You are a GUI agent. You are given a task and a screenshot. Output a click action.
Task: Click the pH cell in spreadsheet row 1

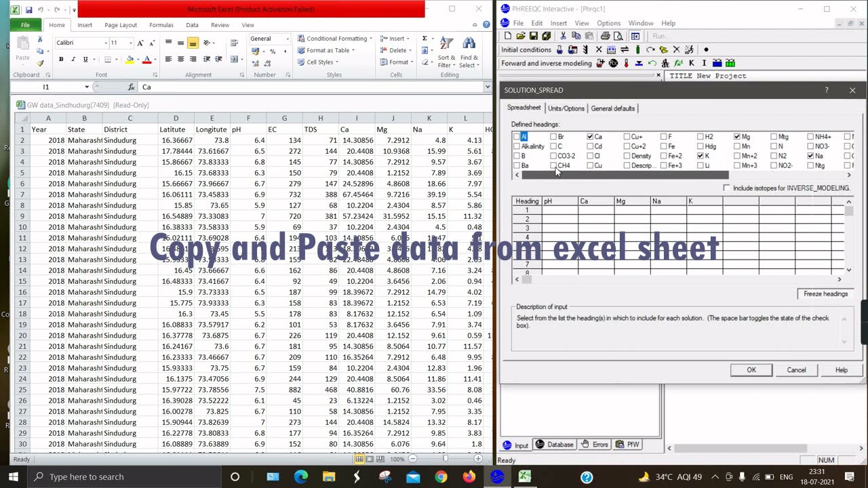pos(560,210)
